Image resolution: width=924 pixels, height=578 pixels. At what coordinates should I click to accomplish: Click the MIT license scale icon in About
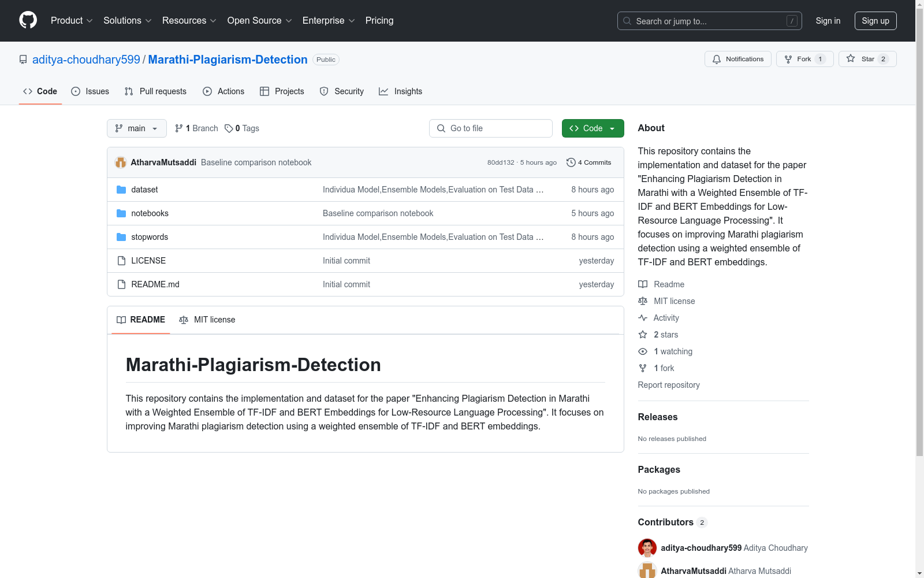pos(643,301)
